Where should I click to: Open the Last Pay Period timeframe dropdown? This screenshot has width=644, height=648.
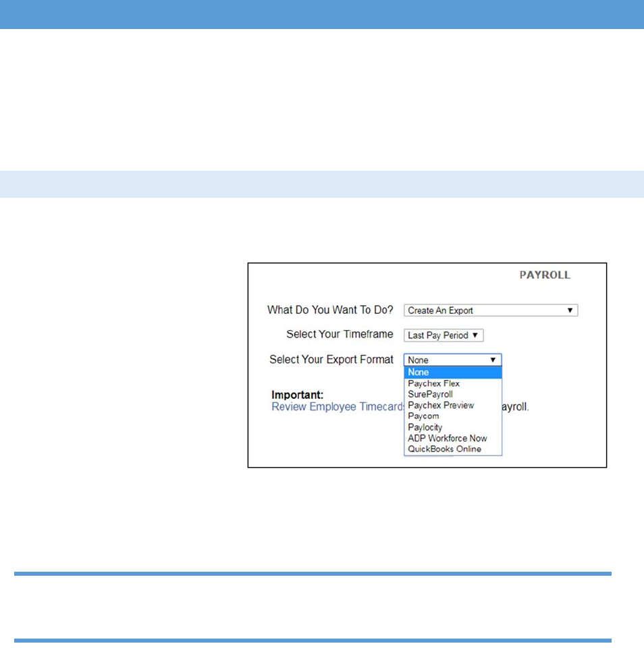click(444, 335)
